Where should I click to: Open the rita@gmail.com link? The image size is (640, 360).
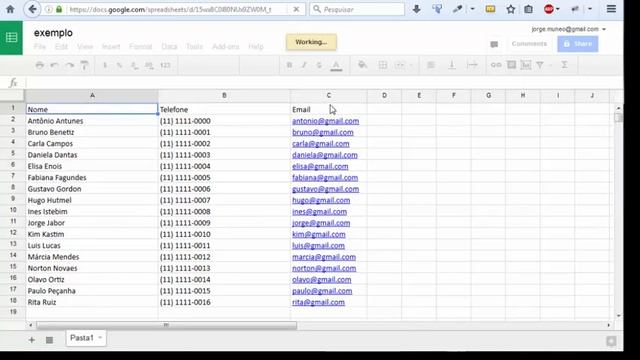tap(318, 302)
